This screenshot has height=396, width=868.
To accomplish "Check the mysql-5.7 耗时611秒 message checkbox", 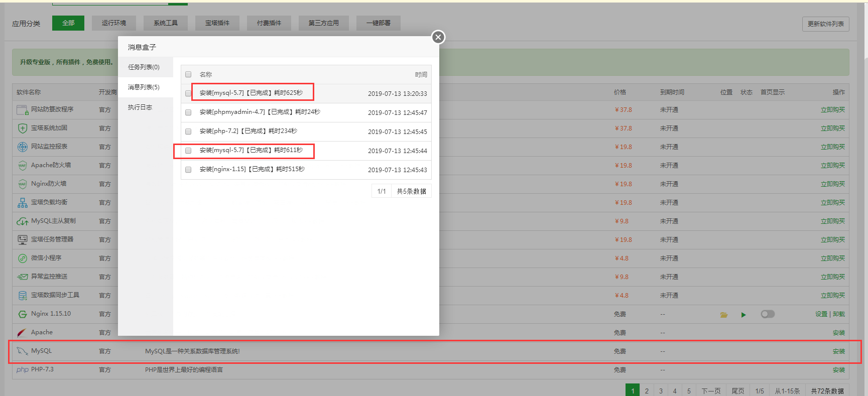I will 188,151.
